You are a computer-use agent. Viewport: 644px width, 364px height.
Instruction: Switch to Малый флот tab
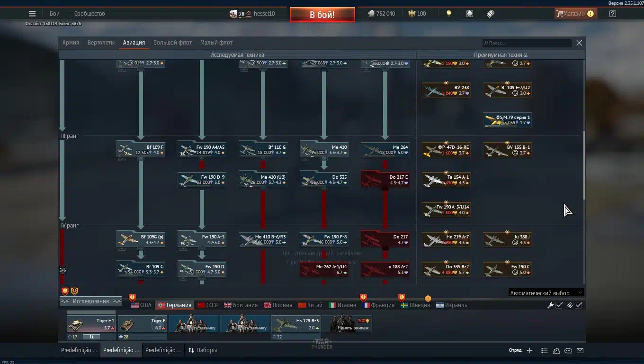(216, 43)
